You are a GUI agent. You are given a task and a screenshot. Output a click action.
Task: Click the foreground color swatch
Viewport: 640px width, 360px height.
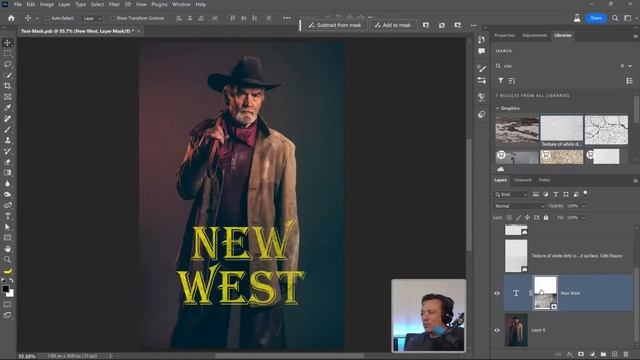(5, 289)
